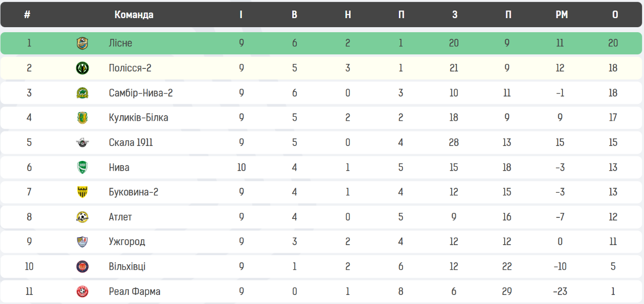The height and width of the screenshot is (304, 644).
Task: Click the Скала 1911 club badge
Action: [82, 142]
